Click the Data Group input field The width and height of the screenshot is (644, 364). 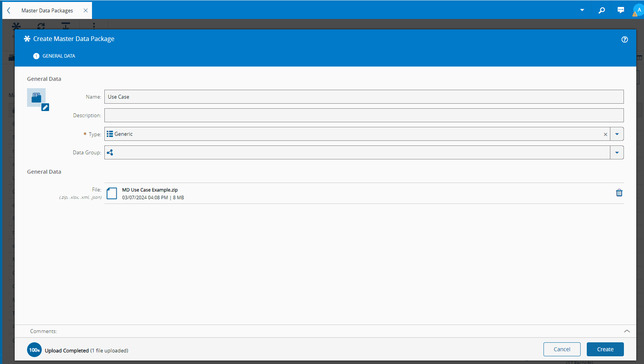[x=357, y=152]
